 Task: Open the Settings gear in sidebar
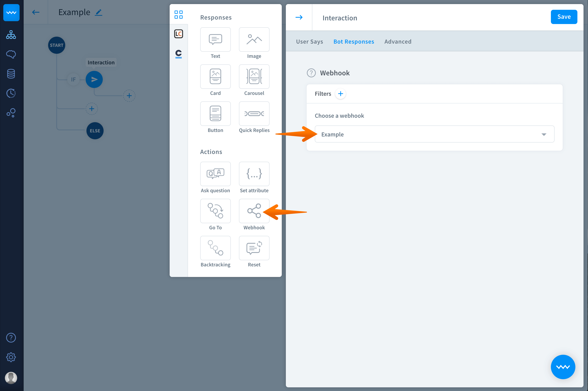pyautogui.click(x=11, y=357)
